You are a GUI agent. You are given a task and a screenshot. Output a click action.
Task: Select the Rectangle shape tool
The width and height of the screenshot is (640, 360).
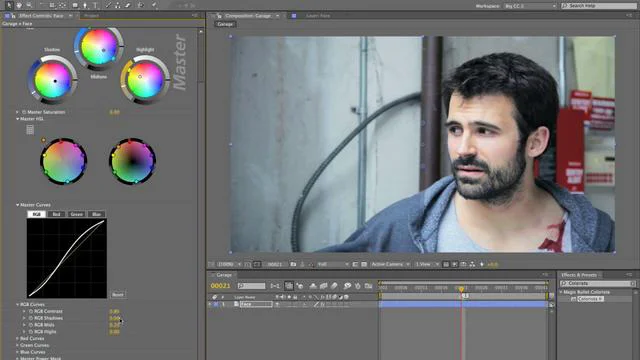(75, 5)
